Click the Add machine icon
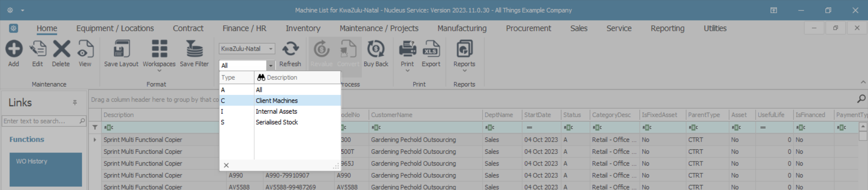This screenshot has height=190, width=868. coord(14,49)
